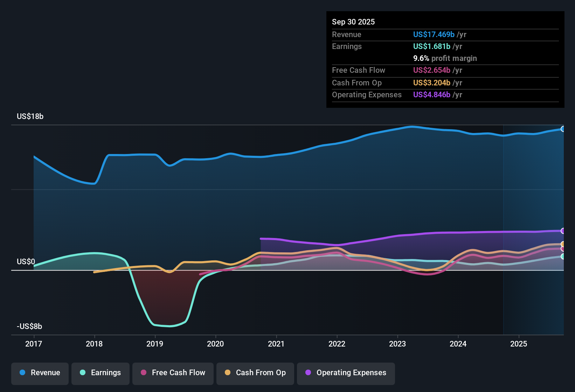Click the 2021 position on the chart timeline
Viewport: 575px width, 392px height.
point(276,344)
